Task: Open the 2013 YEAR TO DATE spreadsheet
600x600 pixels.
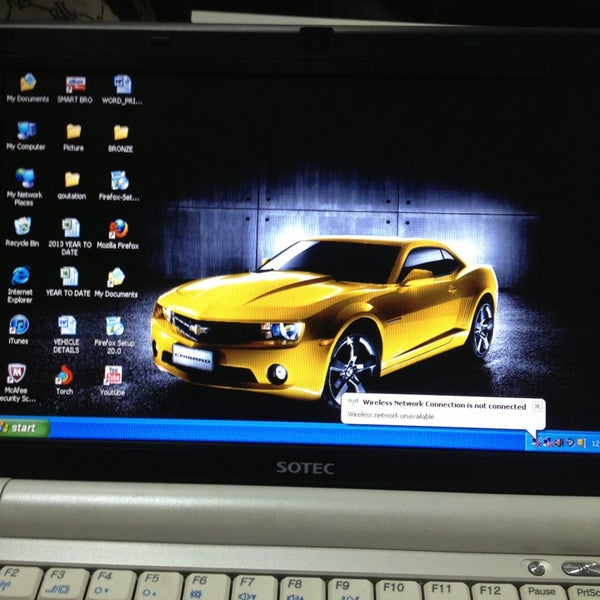Action: [70, 229]
